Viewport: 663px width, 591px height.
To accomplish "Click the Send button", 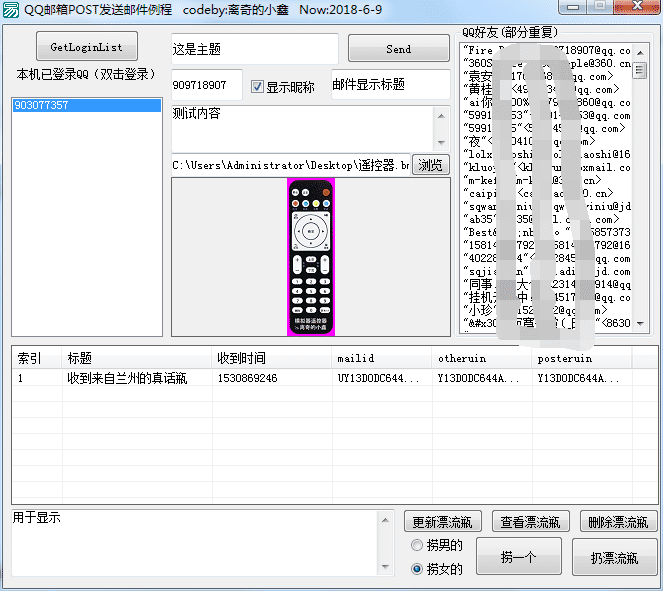I will pyautogui.click(x=398, y=49).
